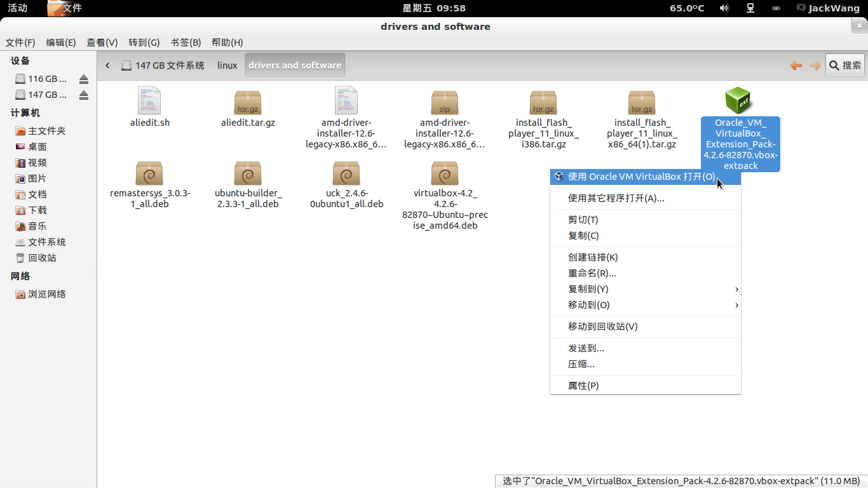The width and height of the screenshot is (868, 488).
Task: Choose 移动到回收站(V) from context menu
Action: [646, 327]
